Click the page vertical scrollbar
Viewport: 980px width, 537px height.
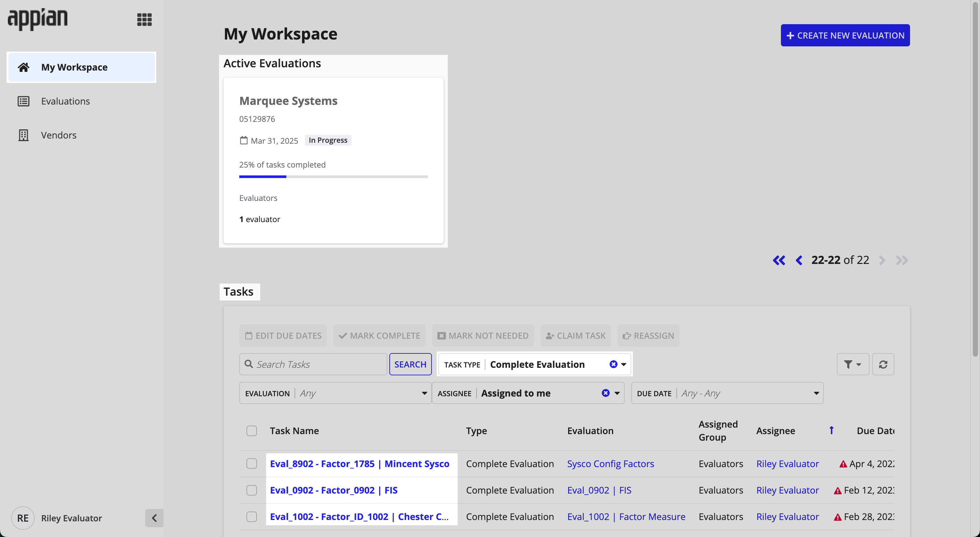(975, 179)
